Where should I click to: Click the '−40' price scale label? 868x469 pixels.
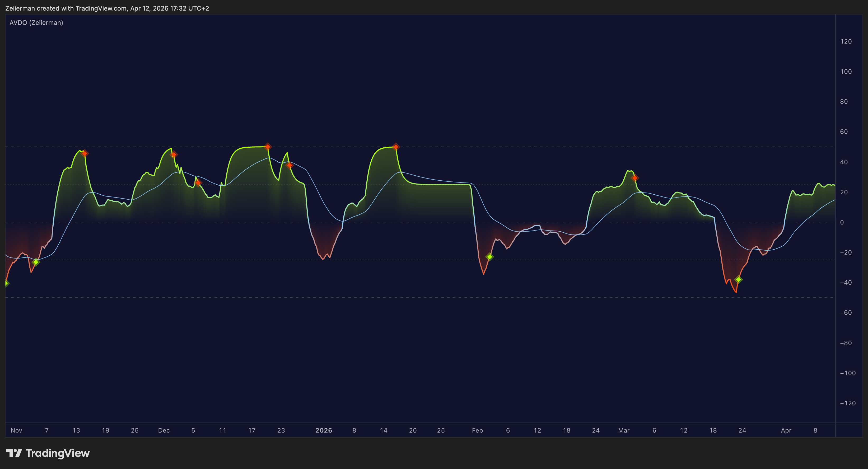point(846,283)
